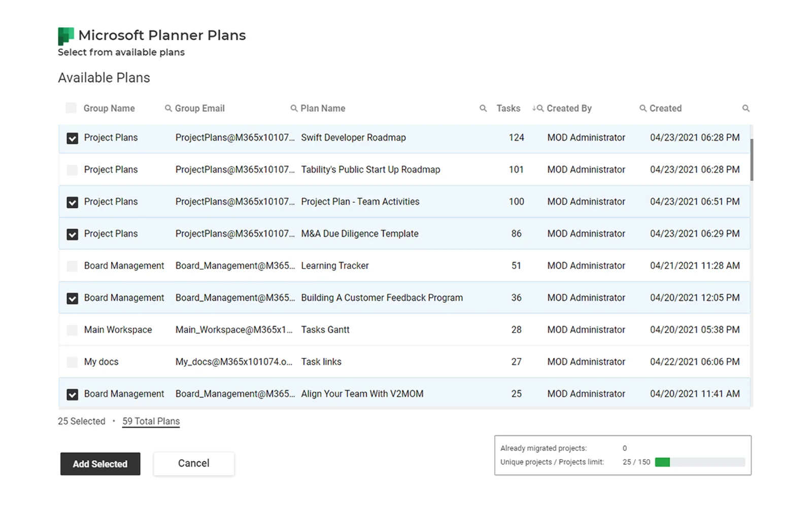
Task: Toggle the select-all checkbox in header row
Action: (x=71, y=108)
